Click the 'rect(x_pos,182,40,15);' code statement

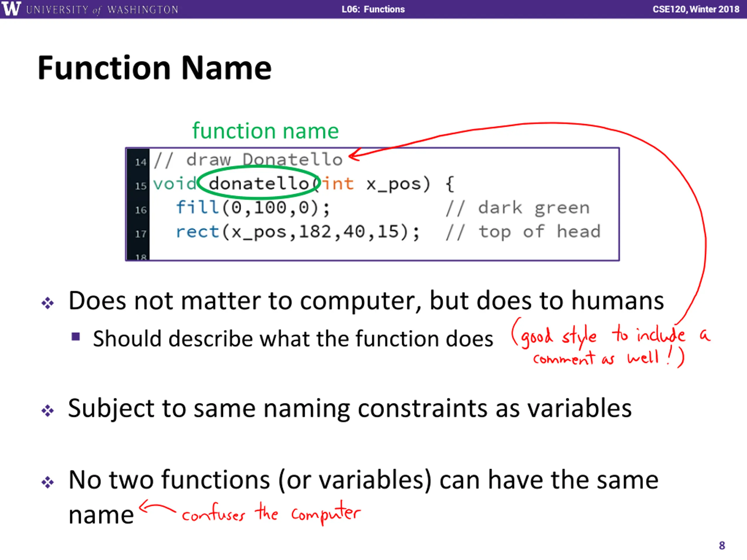click(x=298, y=232)
